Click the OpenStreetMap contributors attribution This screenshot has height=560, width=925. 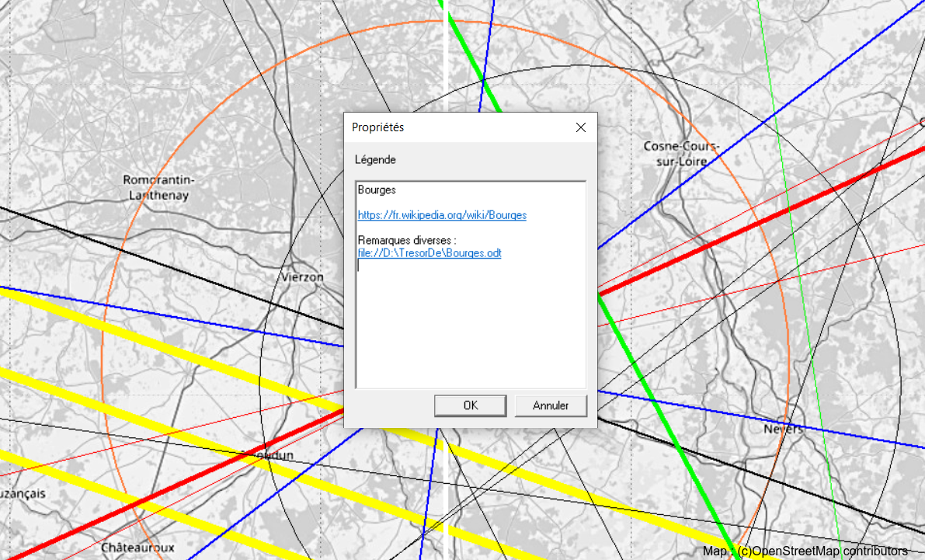point(805,551)
